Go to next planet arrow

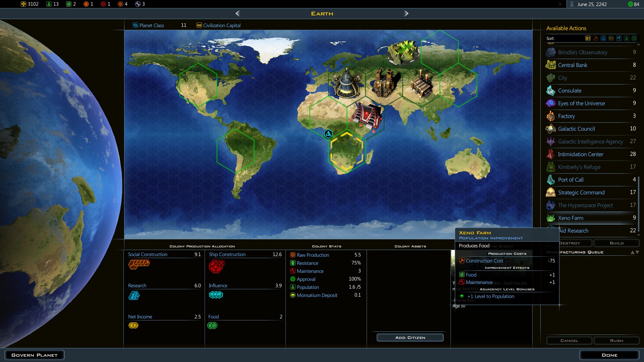point(406,13)
